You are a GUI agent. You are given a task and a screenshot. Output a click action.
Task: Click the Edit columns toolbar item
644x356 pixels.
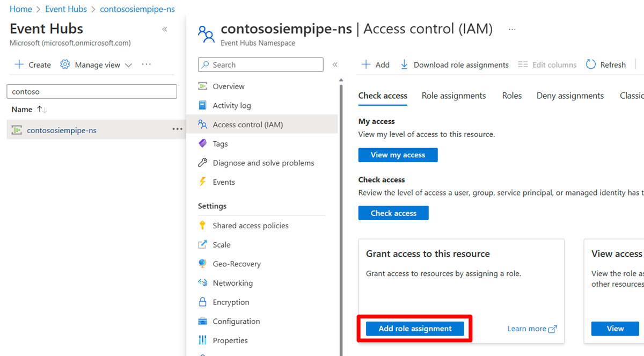[547, 64]
